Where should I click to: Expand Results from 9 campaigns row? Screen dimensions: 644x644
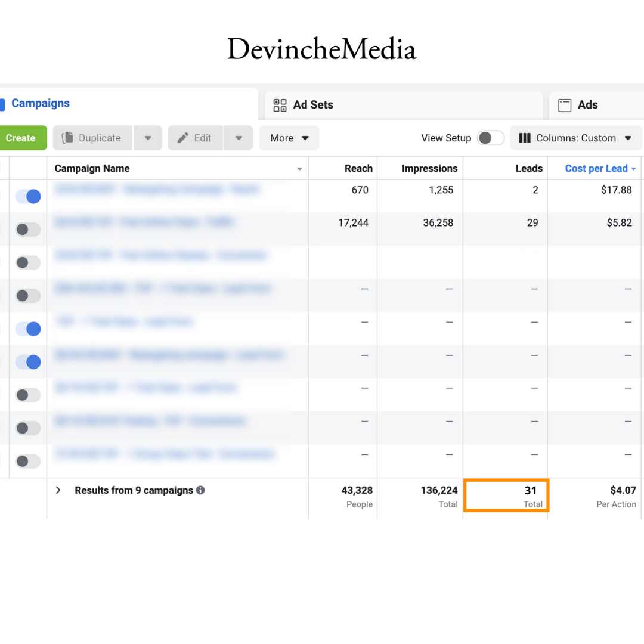click(x=57, y=490)
